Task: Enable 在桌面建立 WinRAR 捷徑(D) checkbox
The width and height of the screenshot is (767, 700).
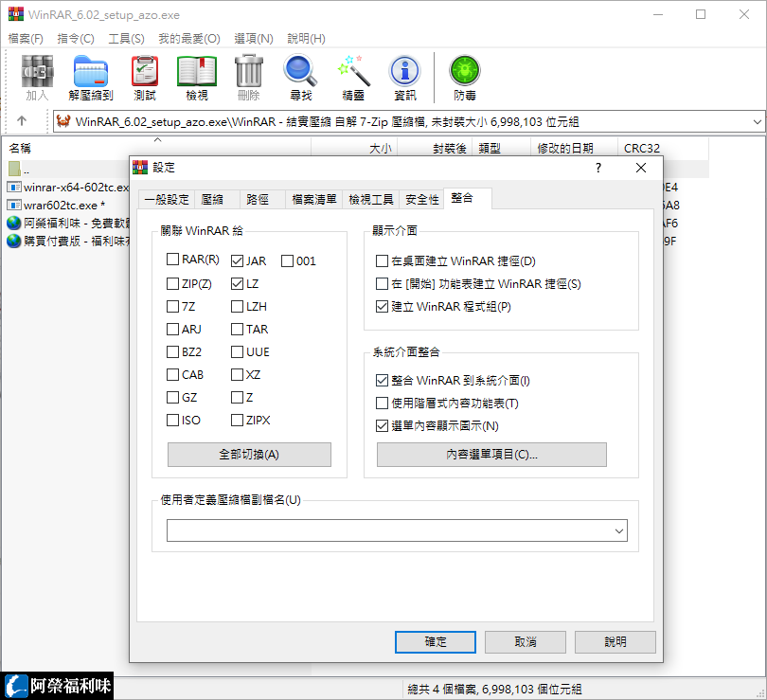Action: pyautogui.click(x=382, y=261)
